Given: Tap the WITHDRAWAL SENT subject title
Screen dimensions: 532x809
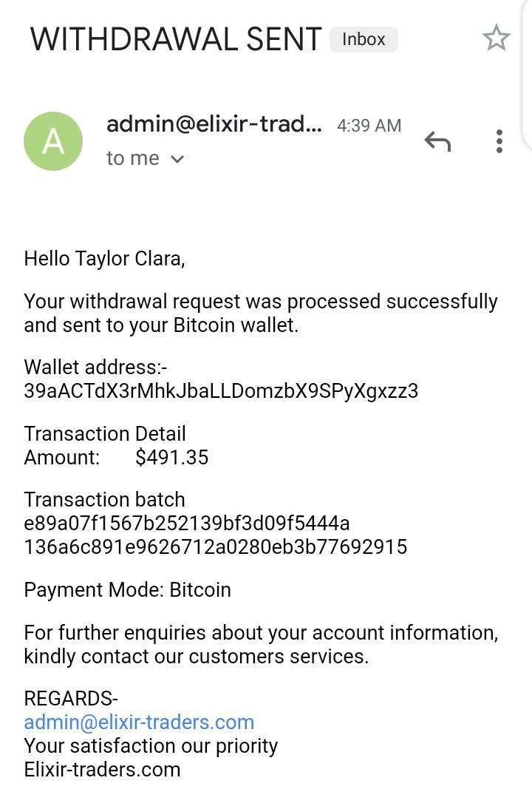Looking at the screenshot, I should (x=176, y=39).
